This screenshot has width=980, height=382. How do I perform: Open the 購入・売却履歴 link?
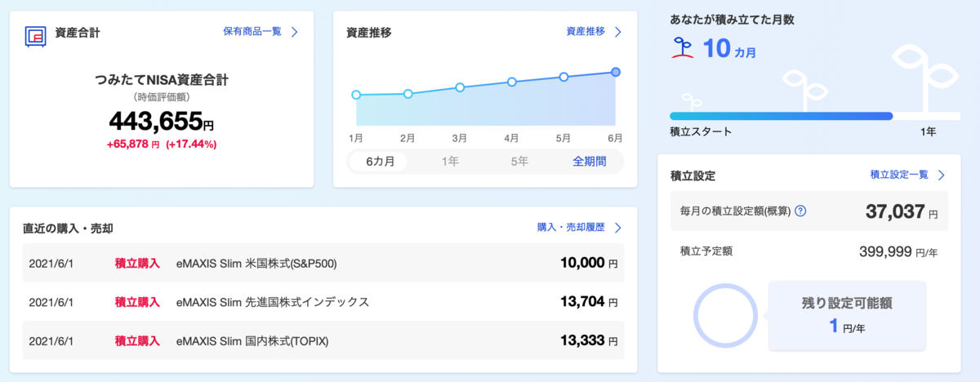pyautogui.click(x=571, y=228)
